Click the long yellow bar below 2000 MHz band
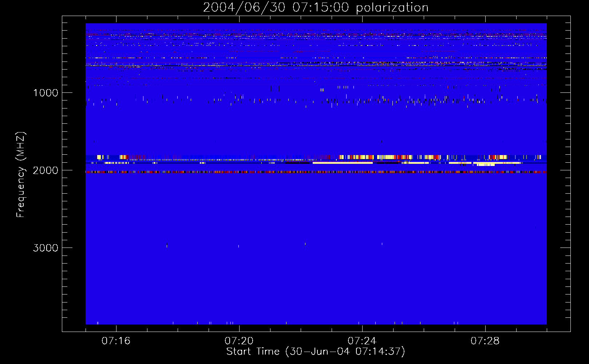The image size is (589, 364). (343, 163)
